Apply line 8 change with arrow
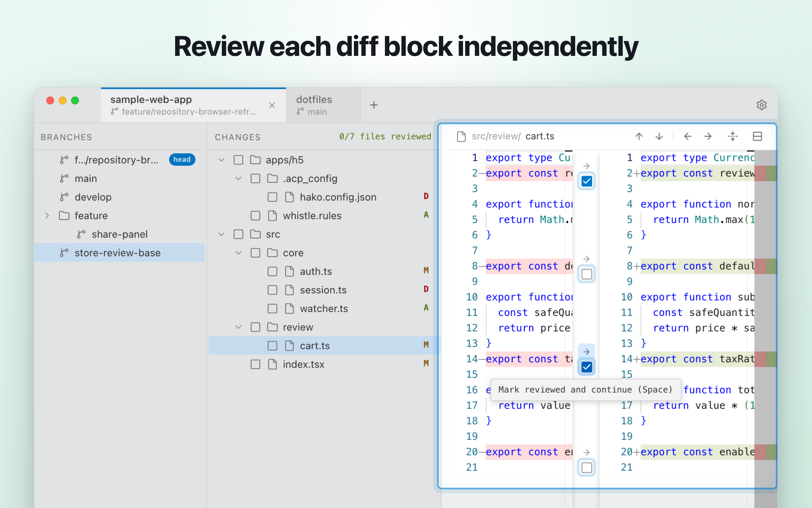Viewport: 812px width, 508px height. pyautogui.click(x=586, y=259)
